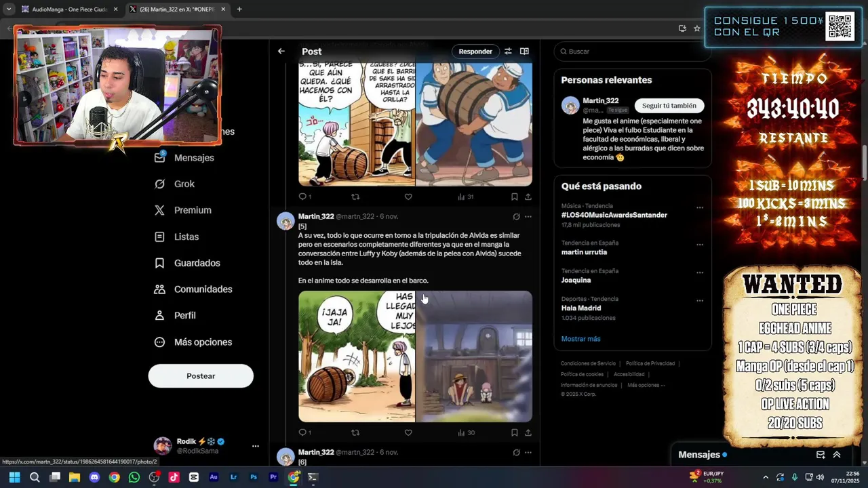Screen dimensions: 868x488
Task: Open more options on tweet [6]
Action: [528, 453]
